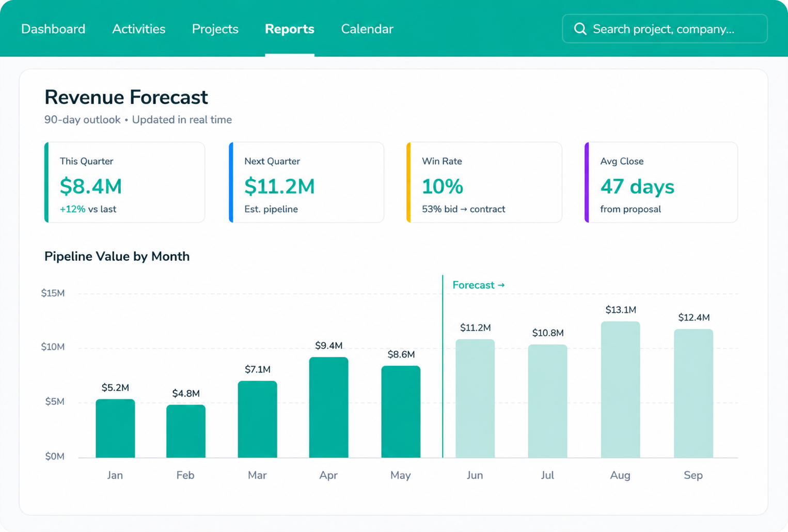788x532 pixels.
Task: Open the Dashboard tab
Action: coord(53,29)
